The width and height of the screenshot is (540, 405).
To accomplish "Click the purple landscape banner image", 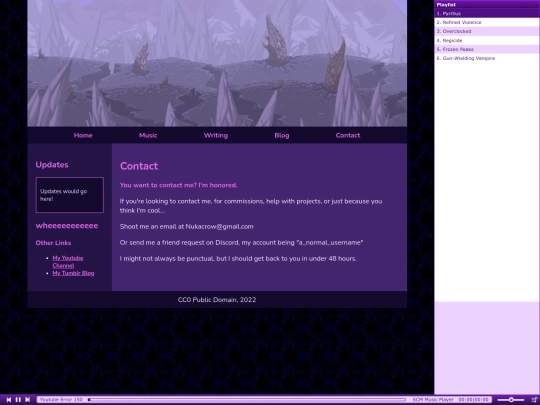I will [217, 63].
